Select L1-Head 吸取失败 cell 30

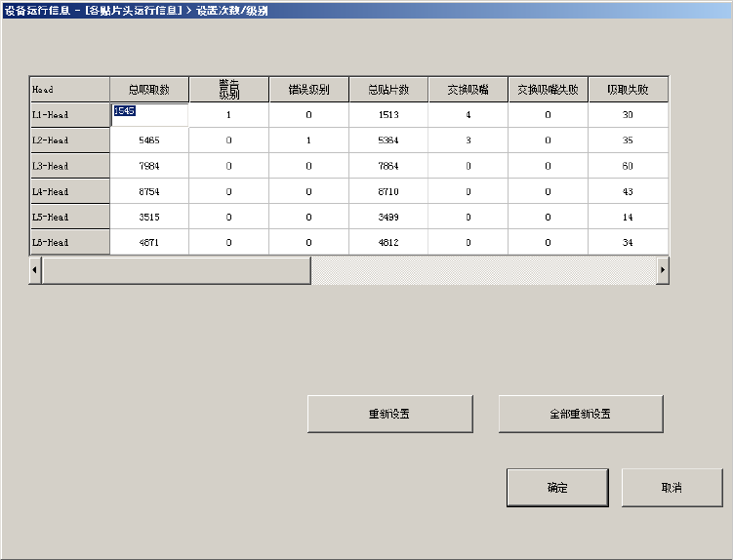pos(628,115)
